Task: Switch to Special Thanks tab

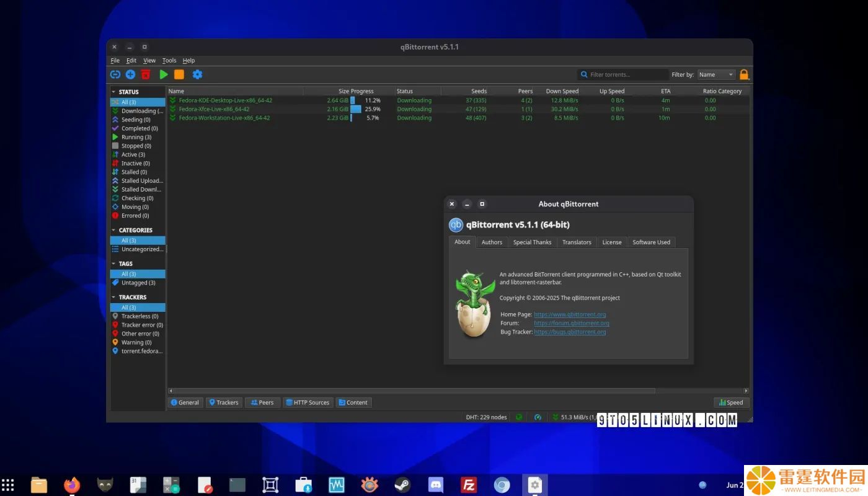Action: [532, 242]
